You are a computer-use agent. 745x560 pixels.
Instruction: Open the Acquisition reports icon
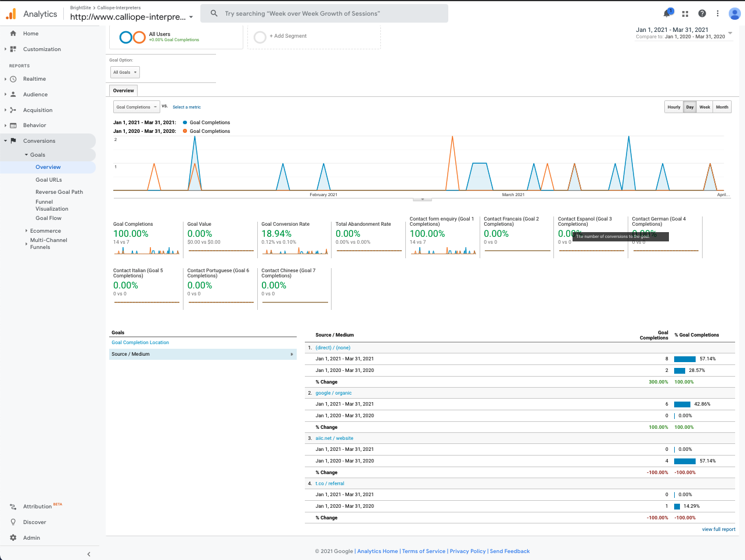pos(13,110)
